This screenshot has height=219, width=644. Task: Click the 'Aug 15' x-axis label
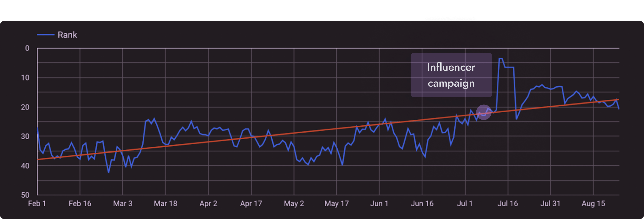(593, 204)
